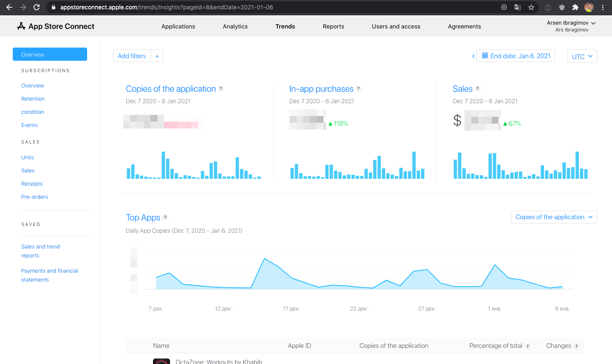612x364 pixels.
Task: Click the Percentage of total column header
Action: 496,346
